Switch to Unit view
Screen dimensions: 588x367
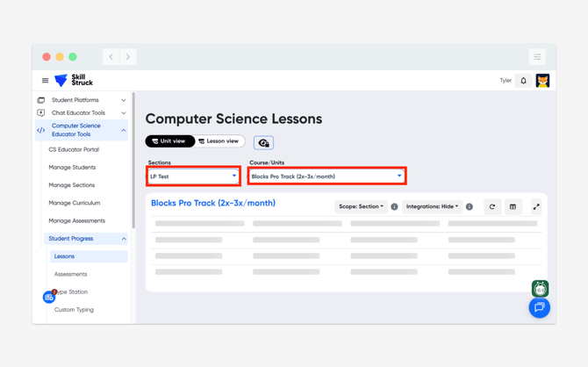tap(170, 141)
